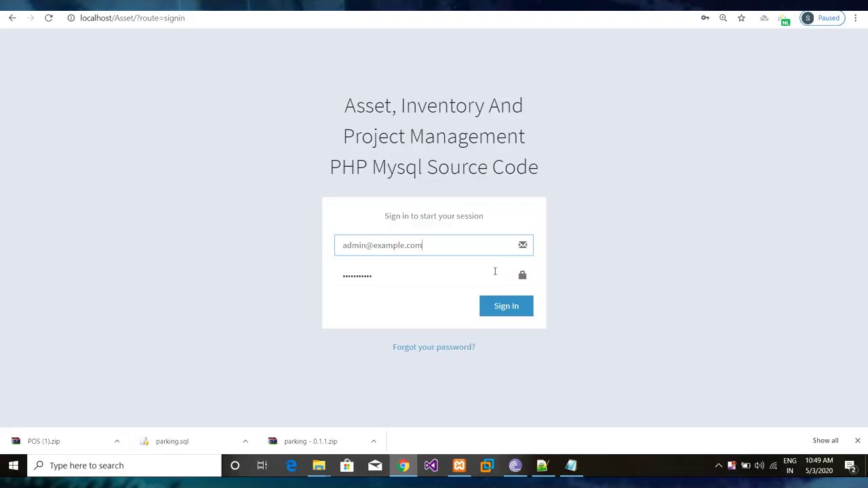Open Visual Studio from taskbar
Screen dimensions: 868x488
tap(431, 466)
